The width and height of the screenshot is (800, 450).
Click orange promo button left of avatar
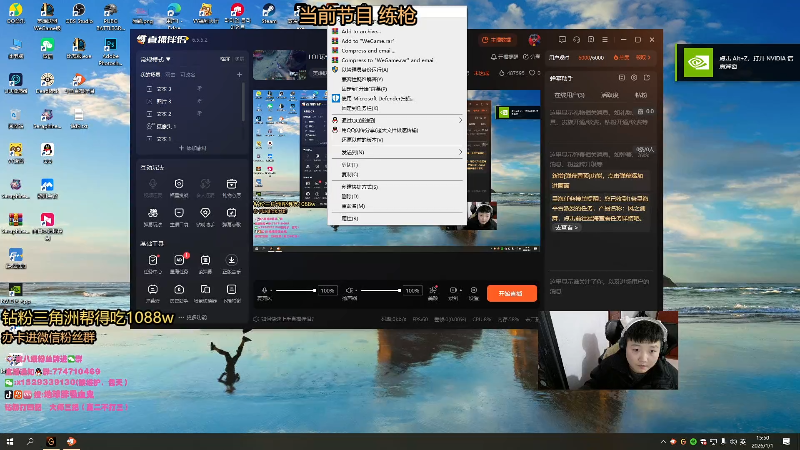tap(496, 40)
